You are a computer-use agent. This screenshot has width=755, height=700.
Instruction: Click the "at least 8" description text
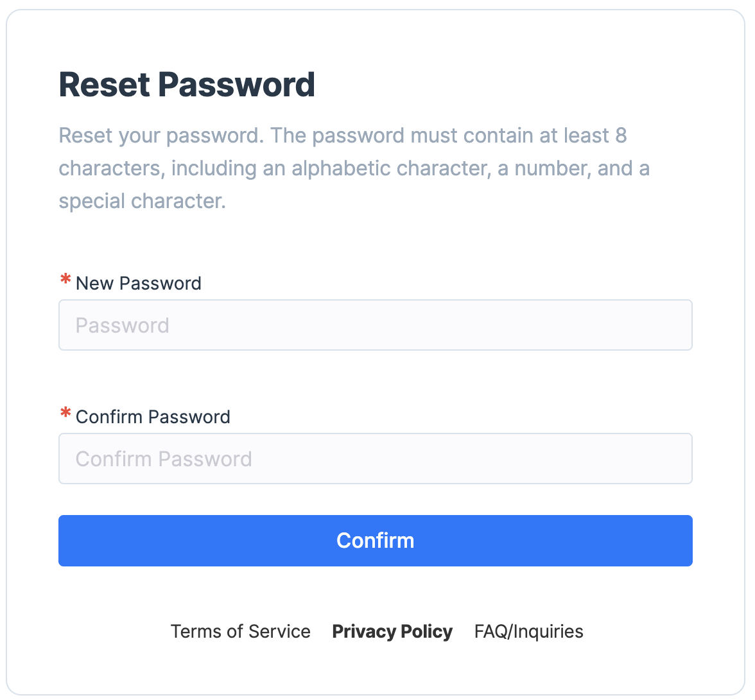[581, 136]
